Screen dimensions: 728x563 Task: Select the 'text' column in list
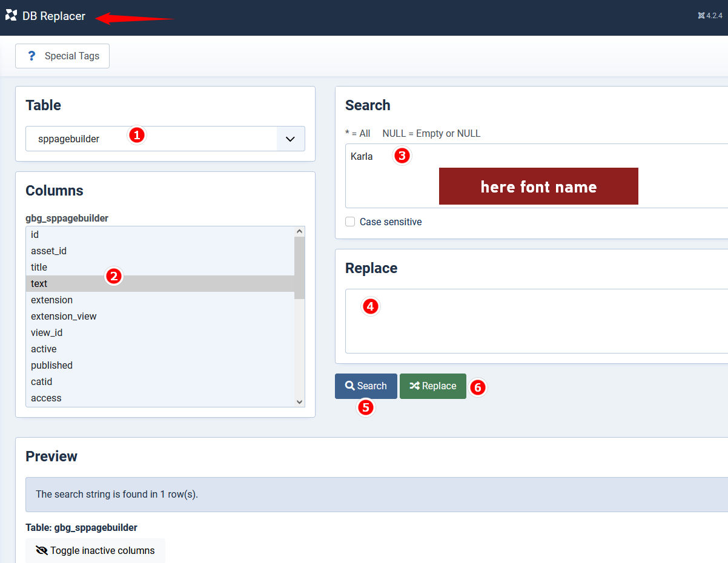(39, 283)
